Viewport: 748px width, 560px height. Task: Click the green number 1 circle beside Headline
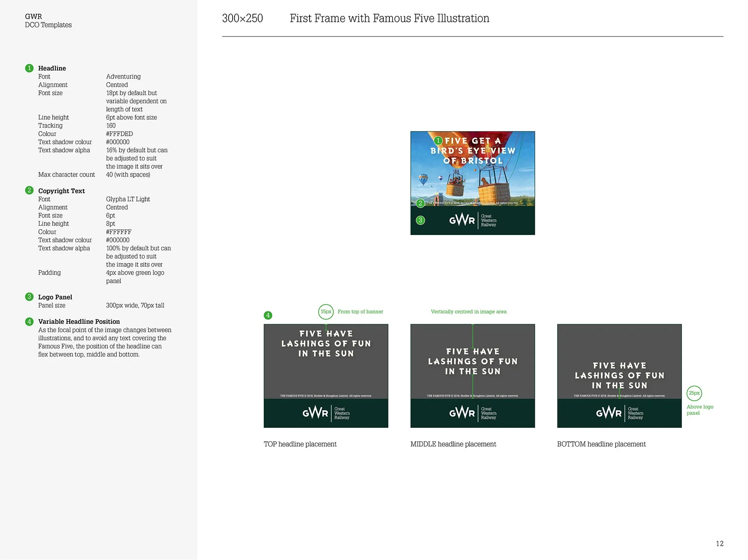pos(29,68)
